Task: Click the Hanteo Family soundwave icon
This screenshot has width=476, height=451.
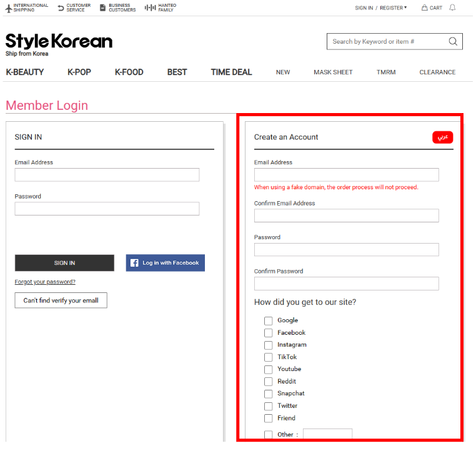Action: [x=150, y=8]
